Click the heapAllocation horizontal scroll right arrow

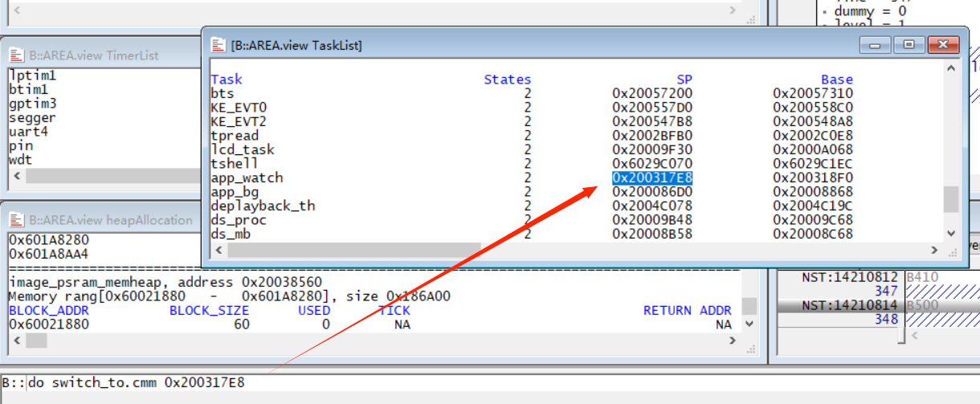[732, 340]
